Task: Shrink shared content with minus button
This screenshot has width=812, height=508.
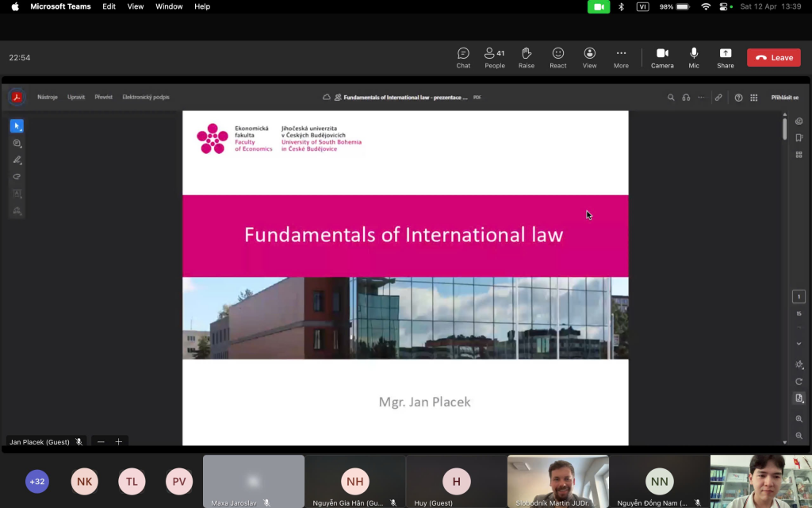Action: coord(101,442)
